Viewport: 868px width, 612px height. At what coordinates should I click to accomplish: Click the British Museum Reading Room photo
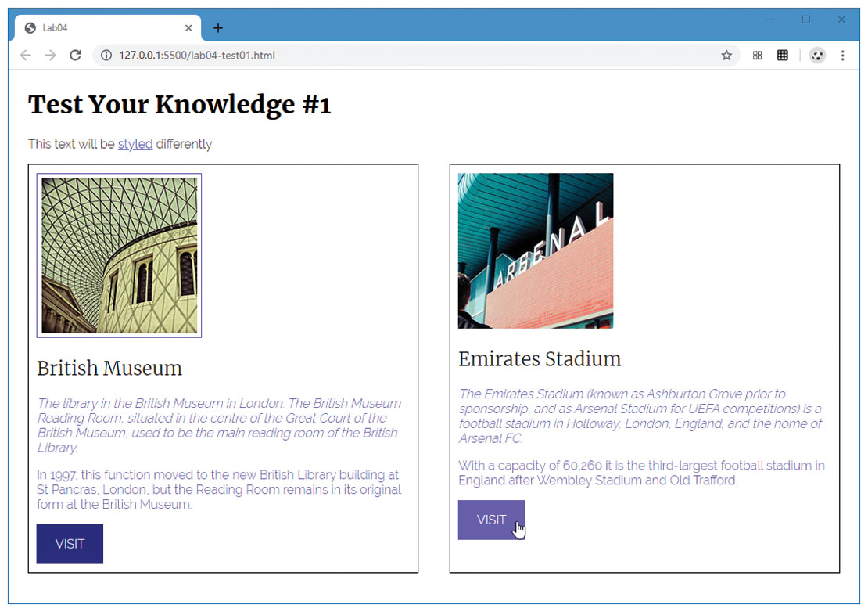click(119, 255)
